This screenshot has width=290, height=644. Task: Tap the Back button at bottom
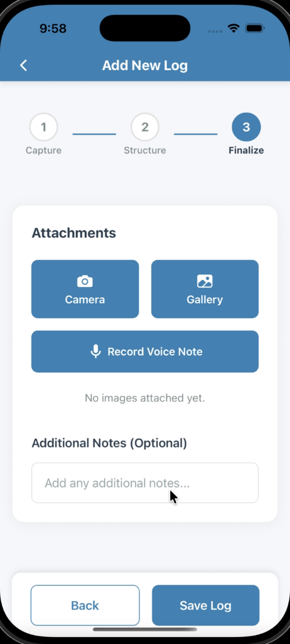click(x=85, y=605)
